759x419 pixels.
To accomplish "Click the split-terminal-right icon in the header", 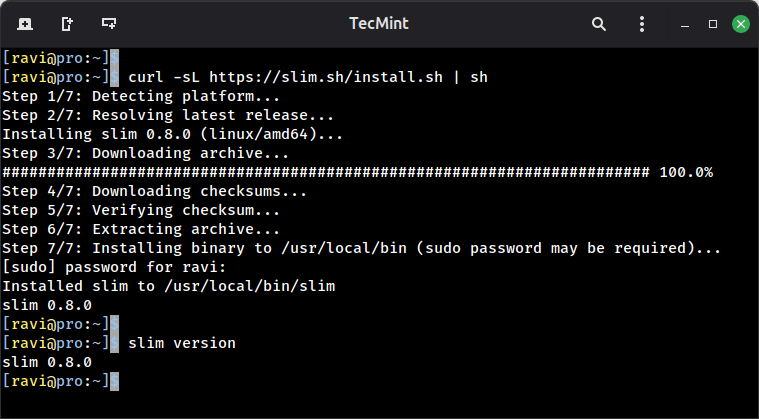I will [x=66, y=23].
